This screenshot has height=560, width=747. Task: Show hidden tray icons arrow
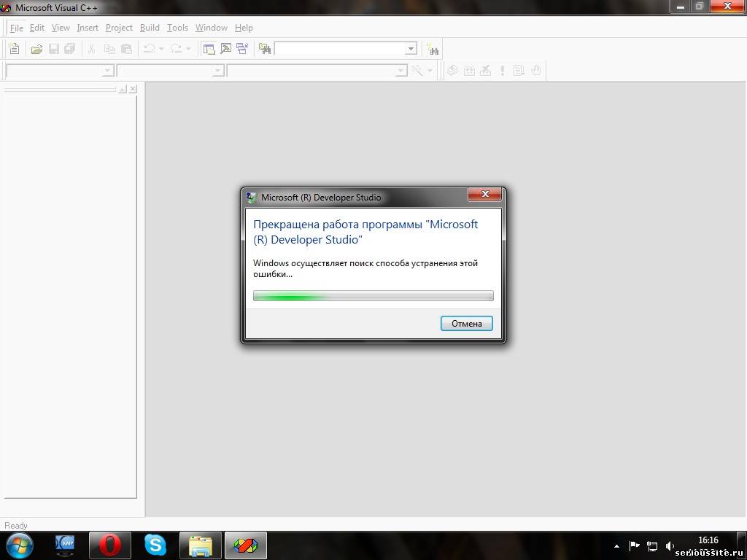click(616, 545)
